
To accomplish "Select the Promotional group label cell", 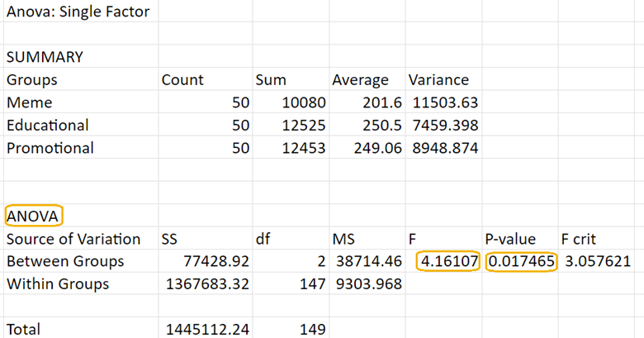I will pyautogui.click(x=50, y=148).
